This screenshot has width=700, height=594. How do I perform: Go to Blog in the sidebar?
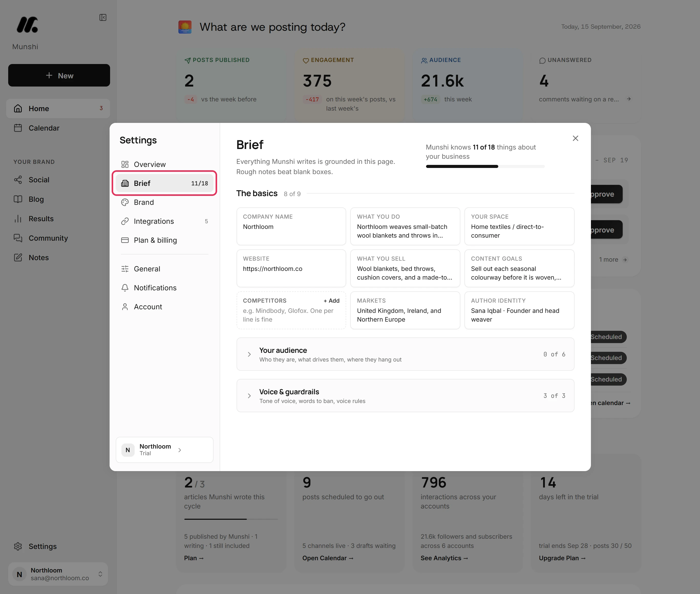tap(58, 199)
